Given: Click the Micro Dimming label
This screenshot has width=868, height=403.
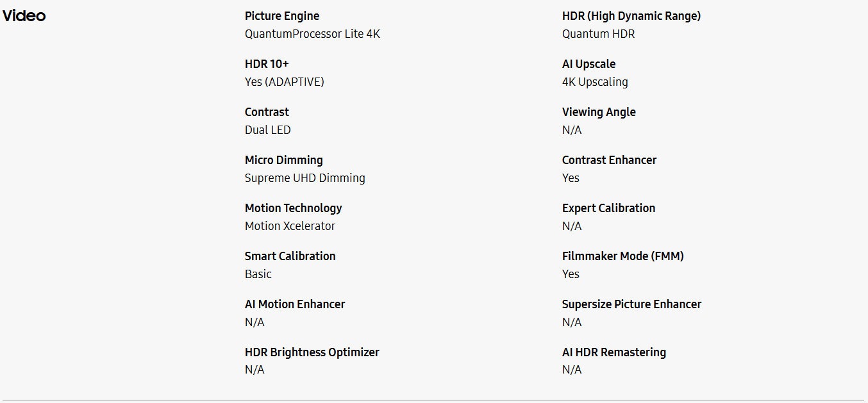Looking at the screenshot, I should point(283,160).
